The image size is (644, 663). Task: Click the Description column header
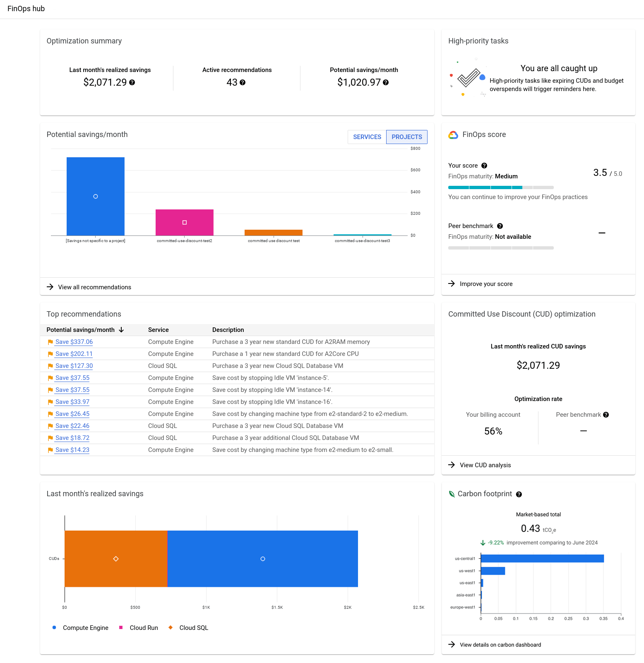tap(228, 330)
